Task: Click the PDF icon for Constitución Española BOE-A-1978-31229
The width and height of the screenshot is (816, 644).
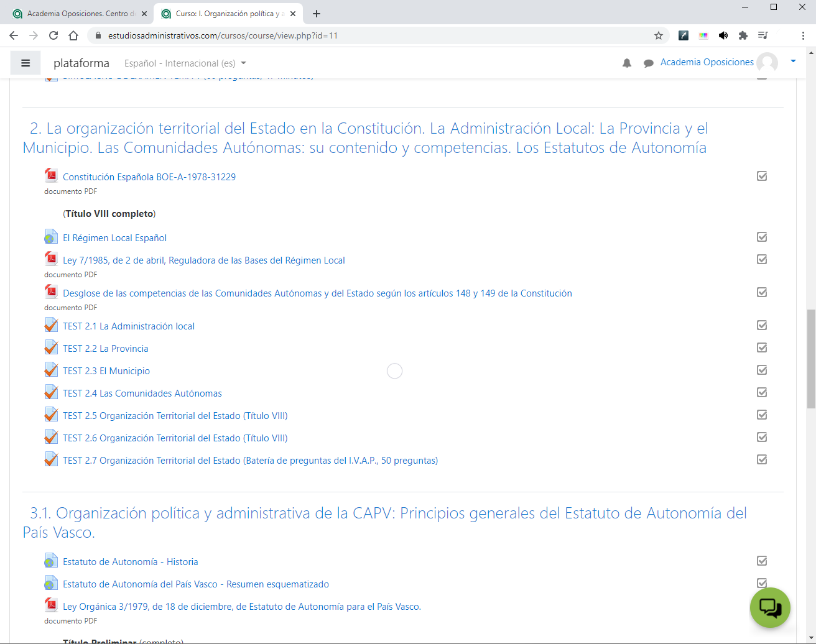Action: pyautogui.click(x=50, y=175)
